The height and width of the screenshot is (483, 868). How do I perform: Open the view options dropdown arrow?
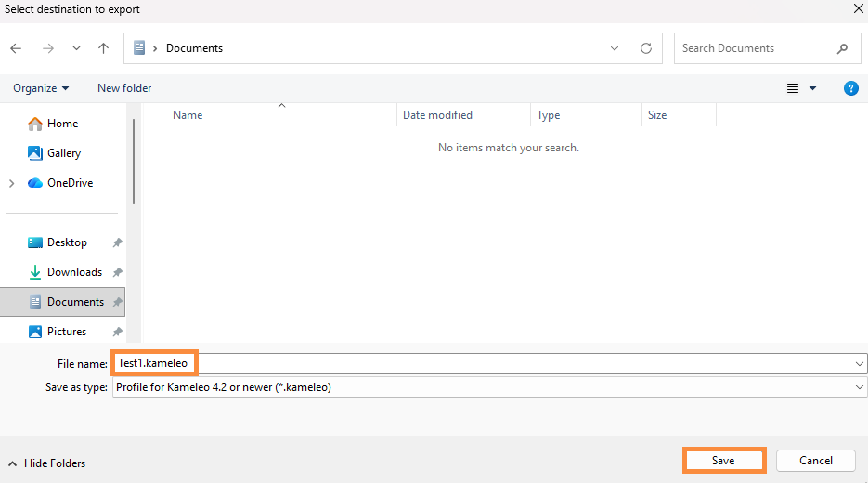coord(812,88)
